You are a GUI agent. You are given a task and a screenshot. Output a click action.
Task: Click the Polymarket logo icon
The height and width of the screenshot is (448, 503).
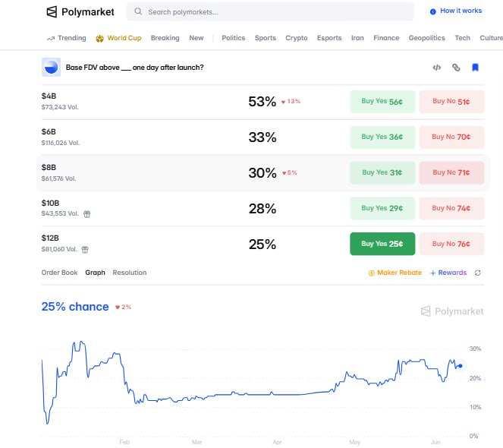coord(52,12)
